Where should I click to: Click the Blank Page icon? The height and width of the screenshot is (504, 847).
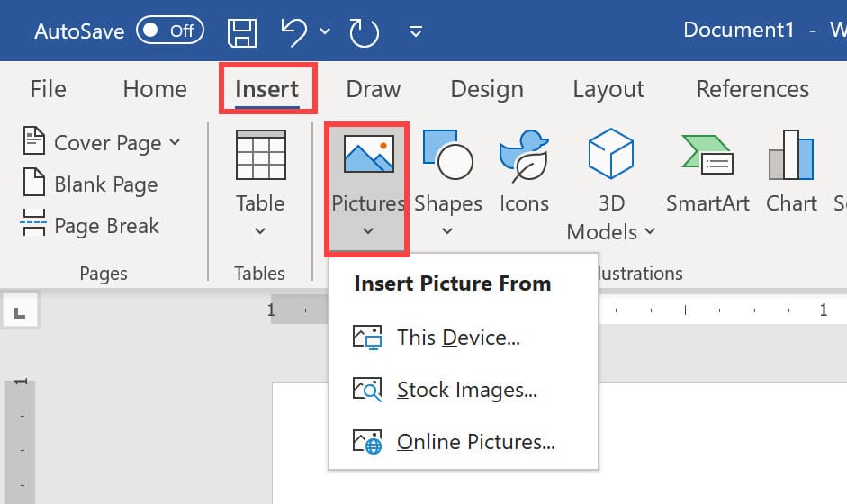33,184
